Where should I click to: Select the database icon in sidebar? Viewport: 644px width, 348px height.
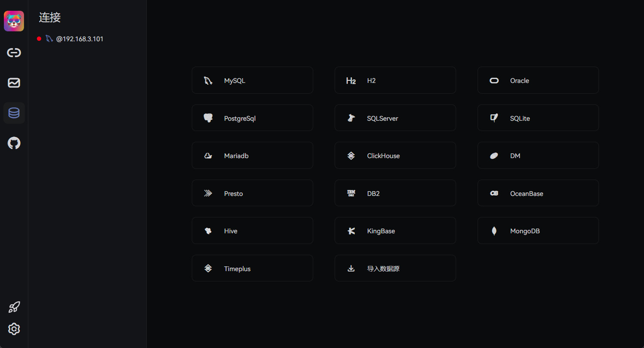(x=14, y=113)
